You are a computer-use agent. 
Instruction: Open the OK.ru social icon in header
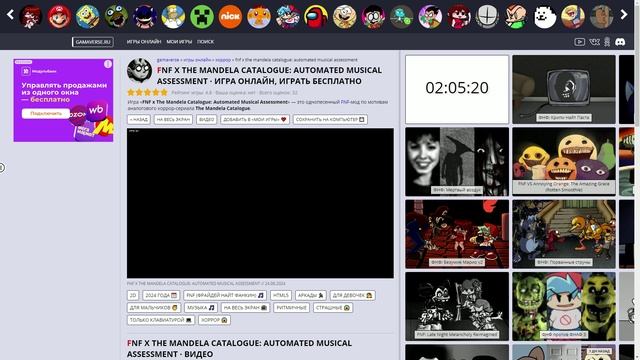[x=607, y=42]
